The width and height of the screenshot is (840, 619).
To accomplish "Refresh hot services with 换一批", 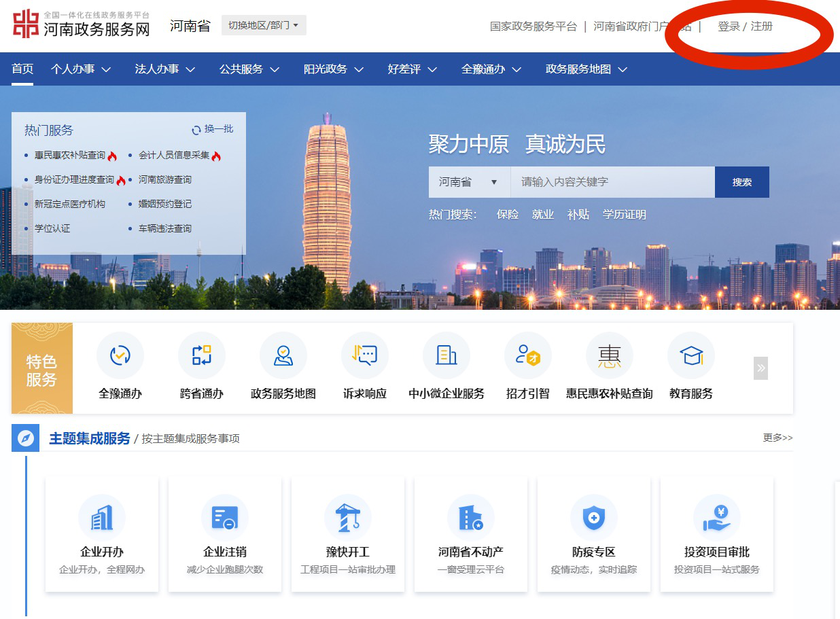I will 213,129.
